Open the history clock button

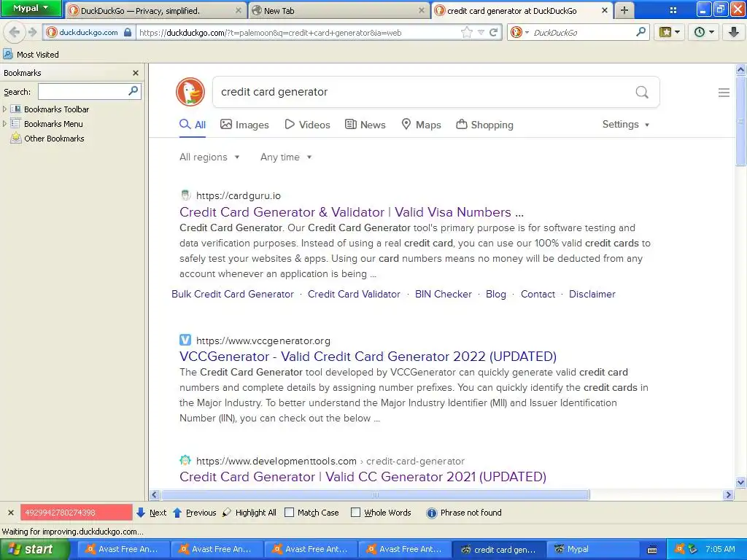704,32
